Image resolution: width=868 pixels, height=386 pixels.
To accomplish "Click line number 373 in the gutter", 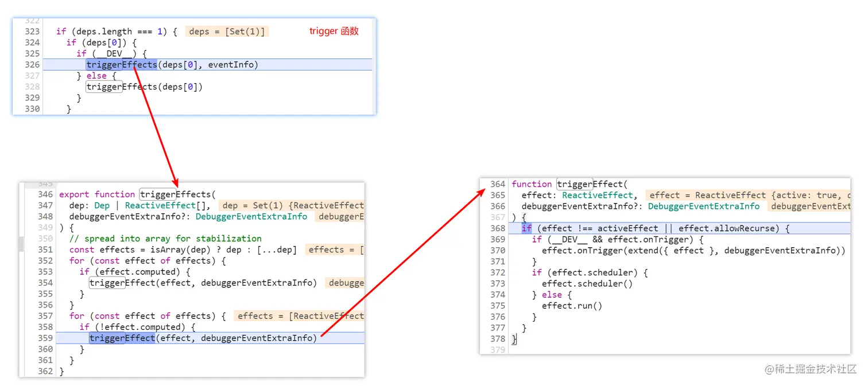I will (x=498, y=283).
